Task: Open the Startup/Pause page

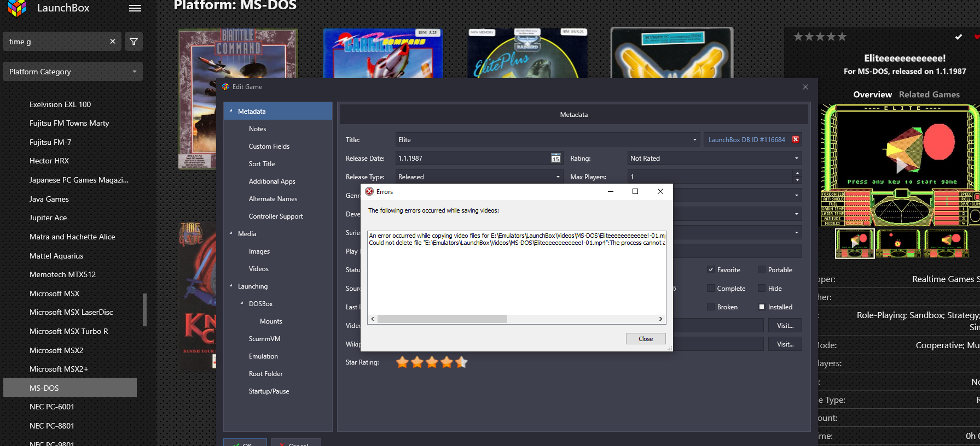Action: (269, 391)
